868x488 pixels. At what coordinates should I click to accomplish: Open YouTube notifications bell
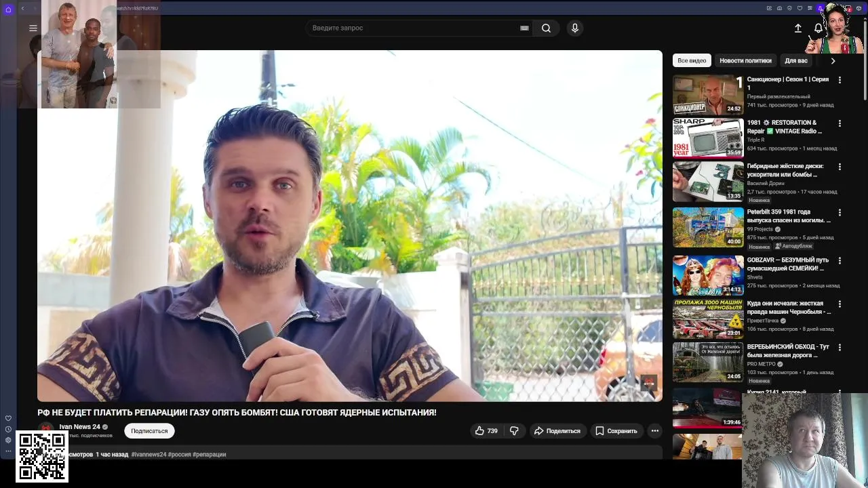818,28
